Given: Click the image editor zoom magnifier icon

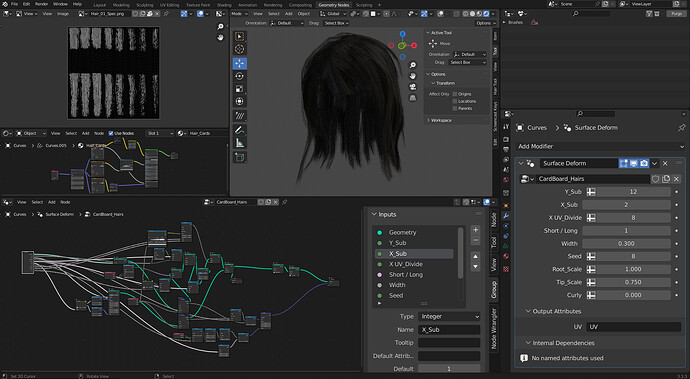Looking at the screenshot, I should coord(220,27).
